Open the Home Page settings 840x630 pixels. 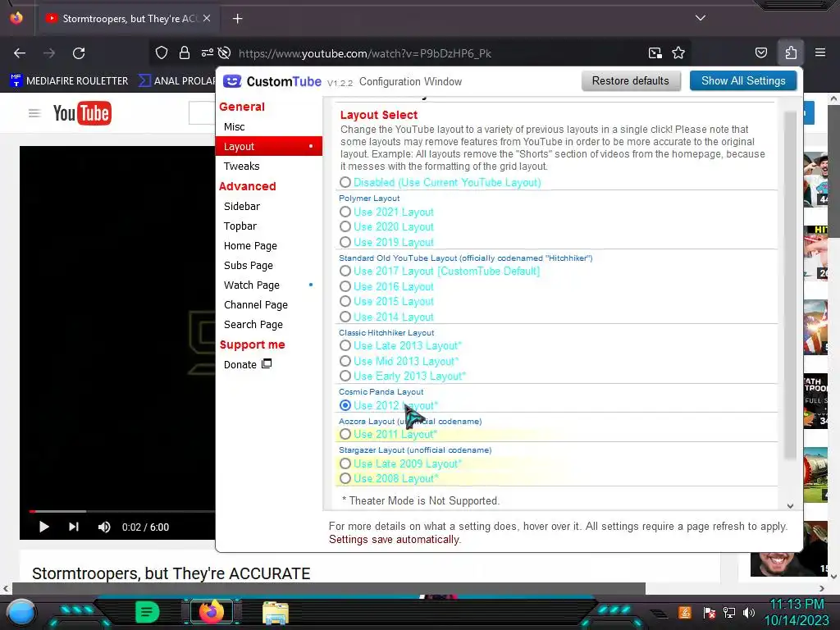(x=250, y=246)
